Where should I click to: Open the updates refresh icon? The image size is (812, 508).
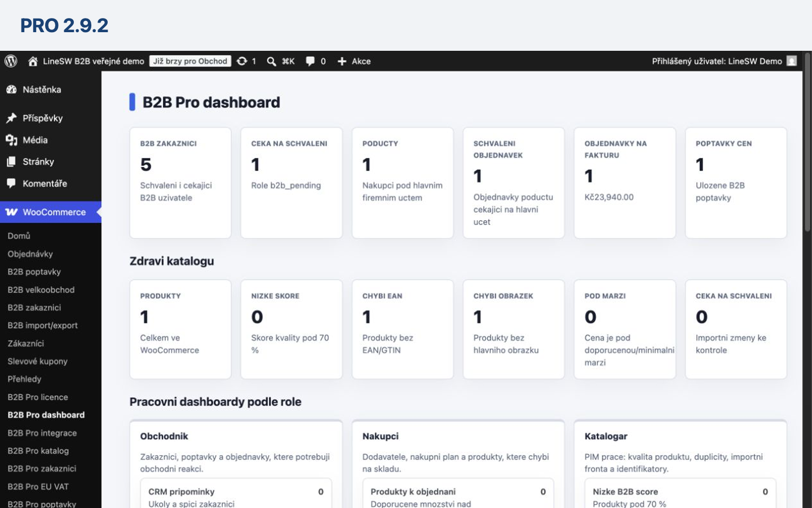242,61
